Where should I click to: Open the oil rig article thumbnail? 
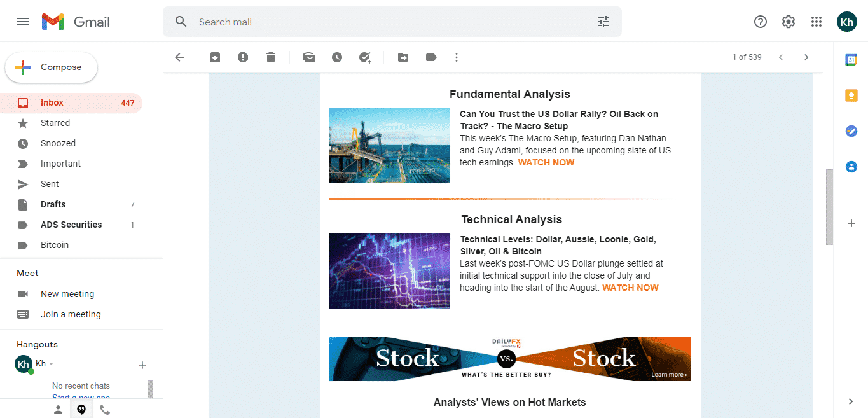(390, 145)
